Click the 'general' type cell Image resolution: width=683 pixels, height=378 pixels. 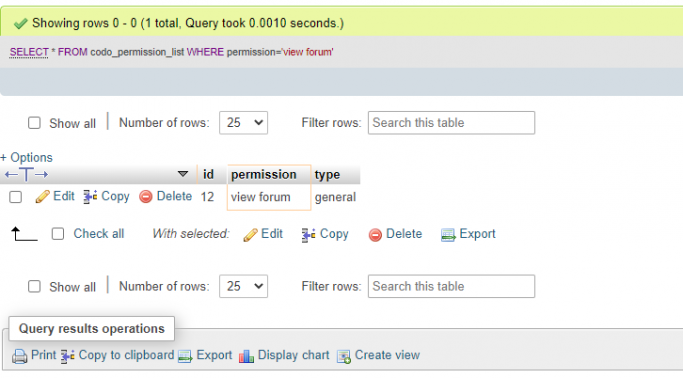(335, 197)
